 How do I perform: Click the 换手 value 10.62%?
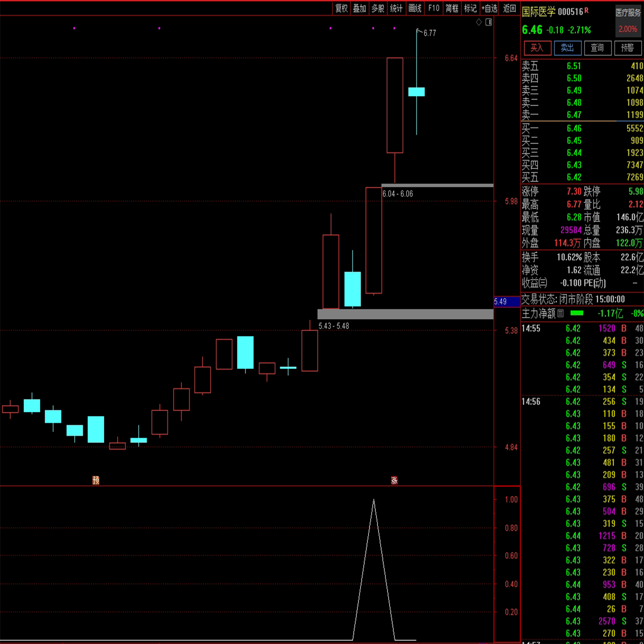point(569,257)
